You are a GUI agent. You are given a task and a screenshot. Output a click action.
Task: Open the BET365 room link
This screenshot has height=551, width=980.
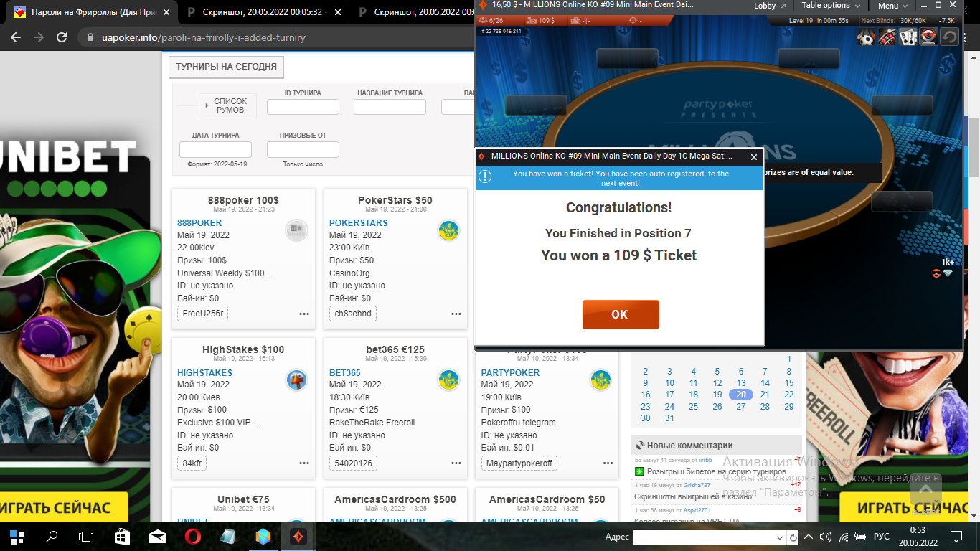click(345, 373)
